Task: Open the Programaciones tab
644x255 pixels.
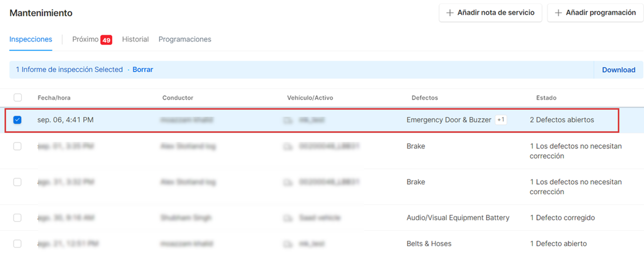Action: [185, 39]
